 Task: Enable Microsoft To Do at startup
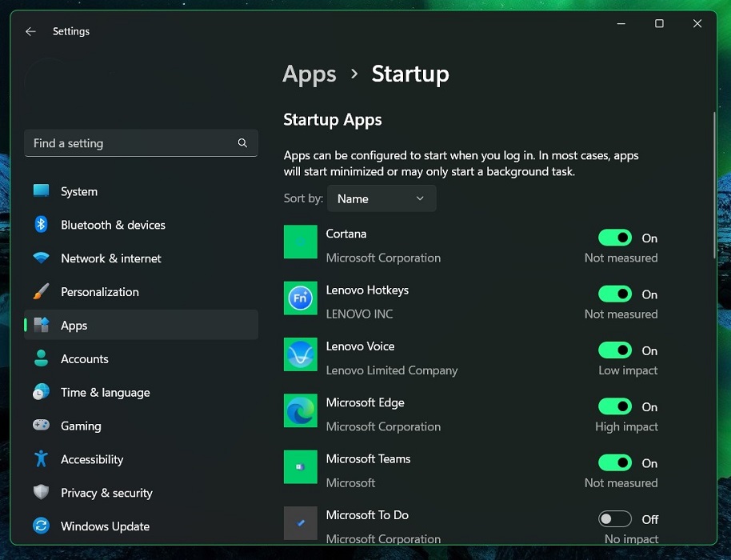615,518
